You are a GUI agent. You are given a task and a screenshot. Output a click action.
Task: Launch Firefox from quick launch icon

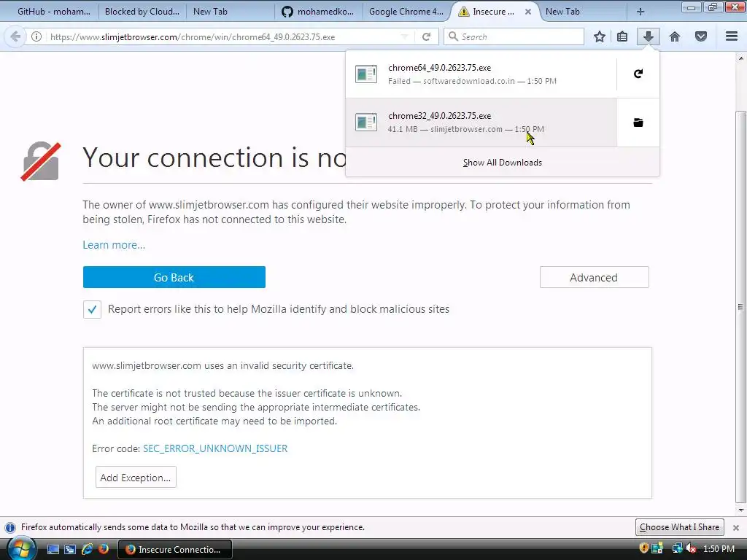pos(104,550)
